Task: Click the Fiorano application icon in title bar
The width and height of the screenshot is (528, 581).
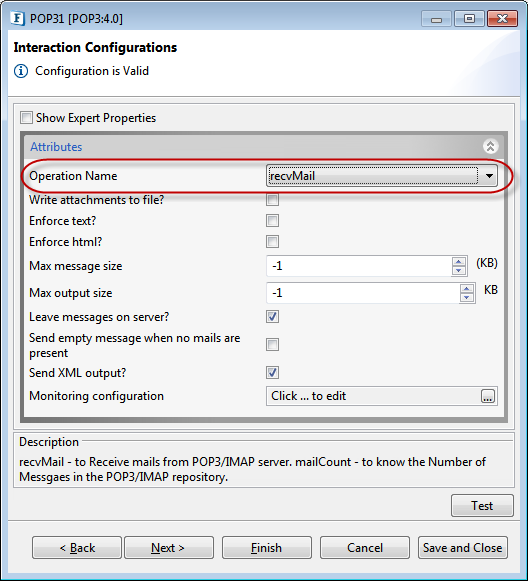Action: pyautogui.click(x=17, y=18)
